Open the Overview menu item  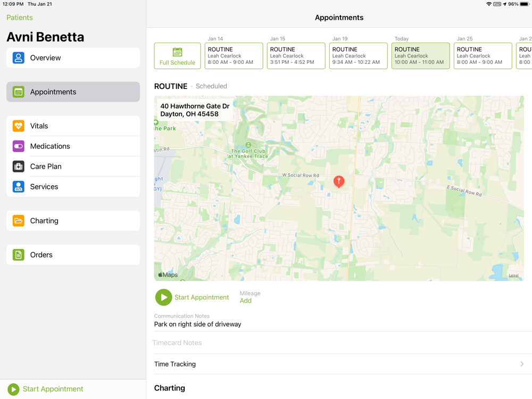point(73,57)
